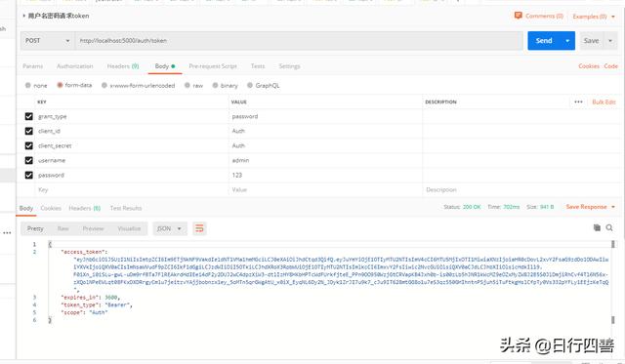625x364 pixels.
Task: Uncheck the client_secret row checkbox
Action: point(28,145)
